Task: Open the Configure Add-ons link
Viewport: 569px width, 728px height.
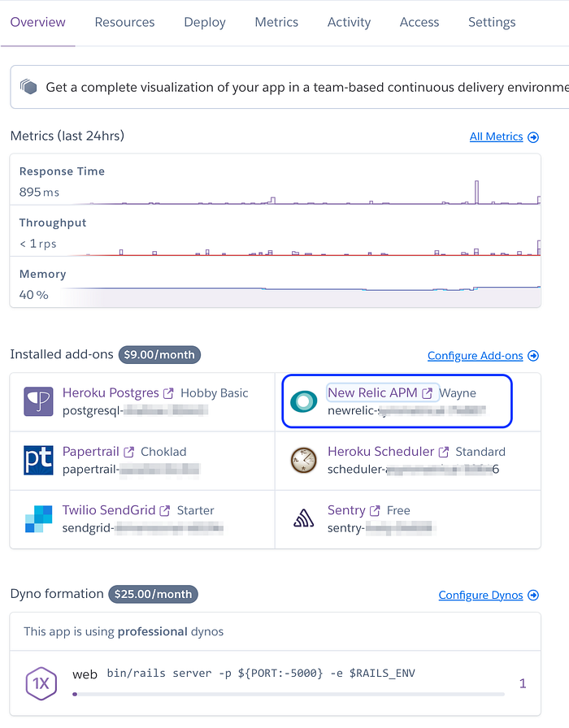Action: click(476, 356)
